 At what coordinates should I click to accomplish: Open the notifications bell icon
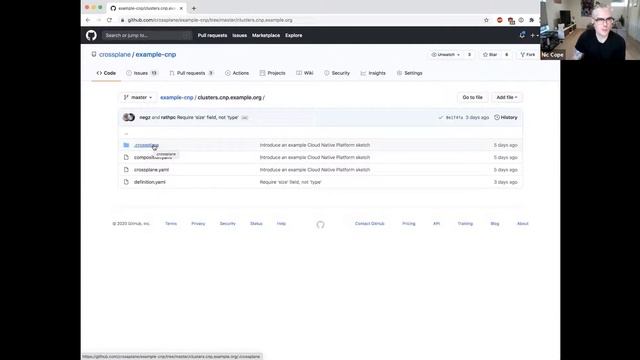pos(522,35)
